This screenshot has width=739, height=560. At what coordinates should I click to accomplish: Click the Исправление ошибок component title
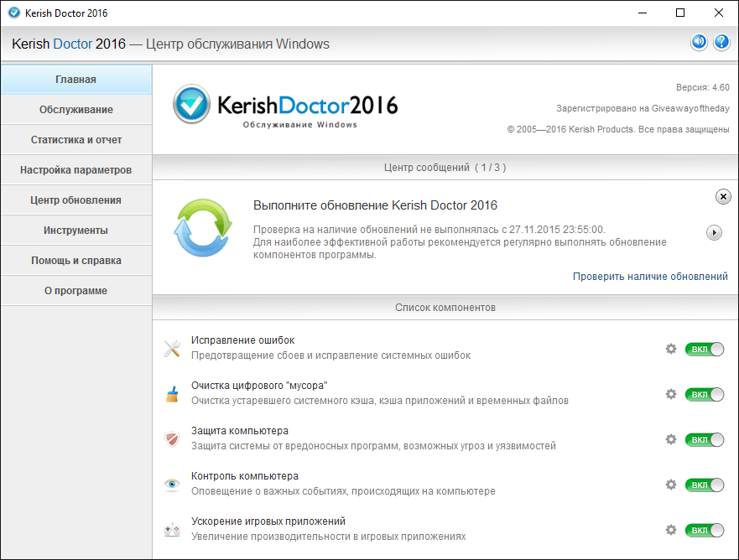242,340
